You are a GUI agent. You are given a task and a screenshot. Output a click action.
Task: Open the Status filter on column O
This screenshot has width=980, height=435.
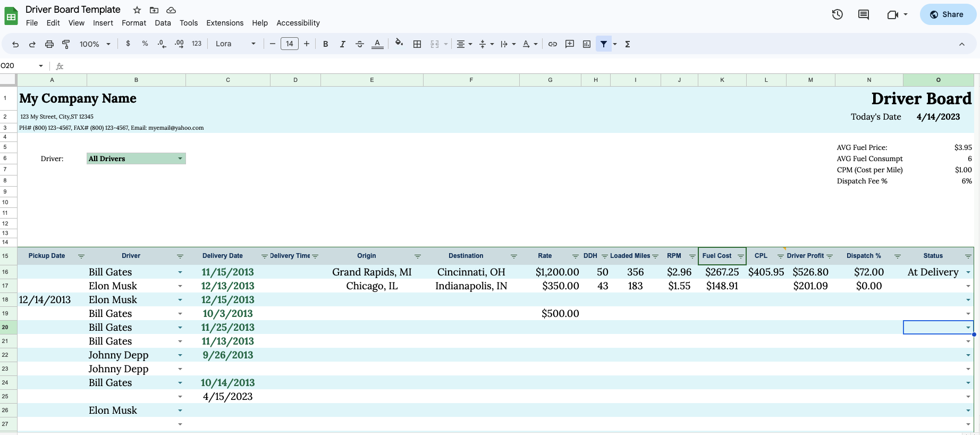(968, 256)
